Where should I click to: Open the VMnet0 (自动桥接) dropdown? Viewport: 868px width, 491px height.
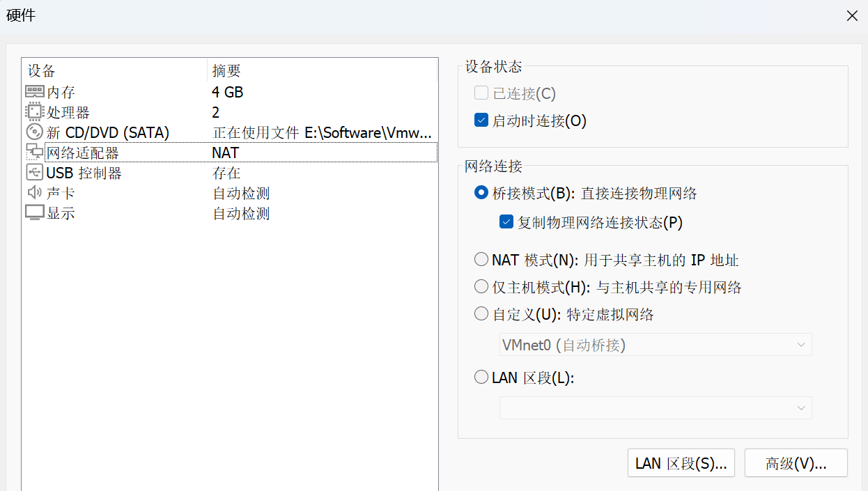pyautogui.click(x=656, y=345)
